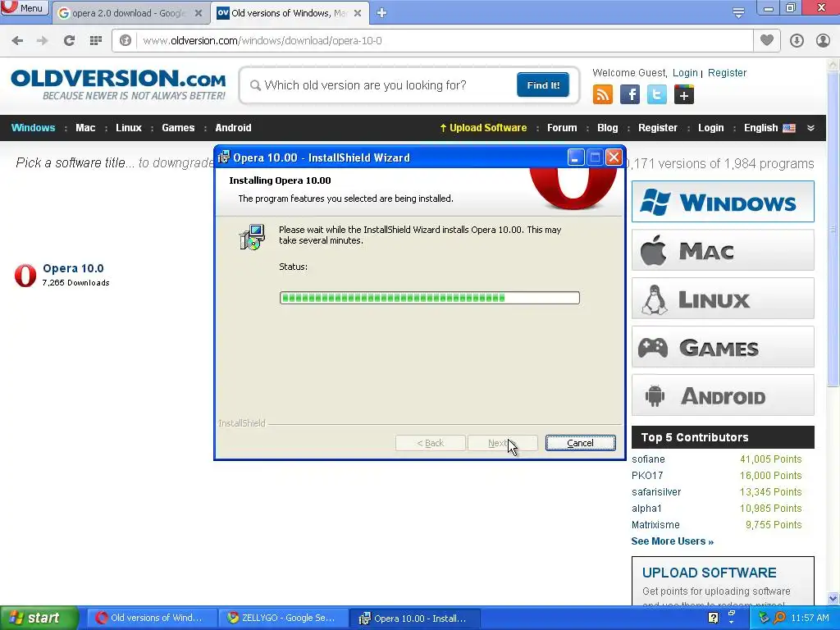This screenshot has height=630, width=840.
Task: Open a new tab with plus icon
Action: click(x=381, y=13)
